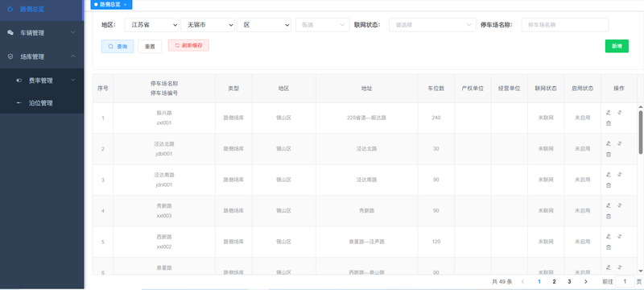Viewport: 644px width, 290px height.
Task: Delete the 泾达北路 jdbl001 row
Action: tap(609, 155)
